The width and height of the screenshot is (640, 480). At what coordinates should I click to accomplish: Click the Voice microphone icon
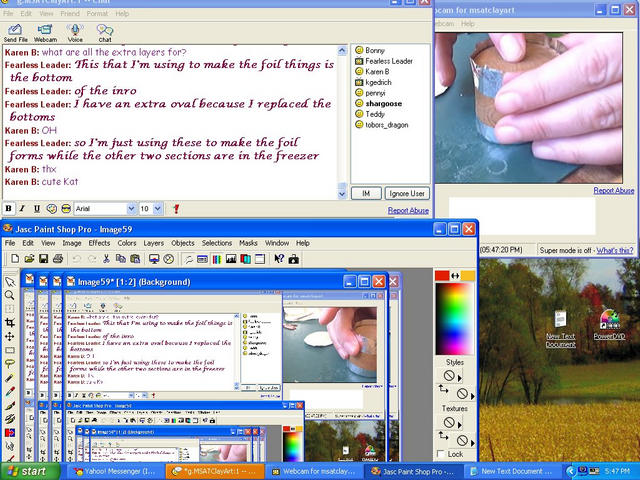point(75,33)
